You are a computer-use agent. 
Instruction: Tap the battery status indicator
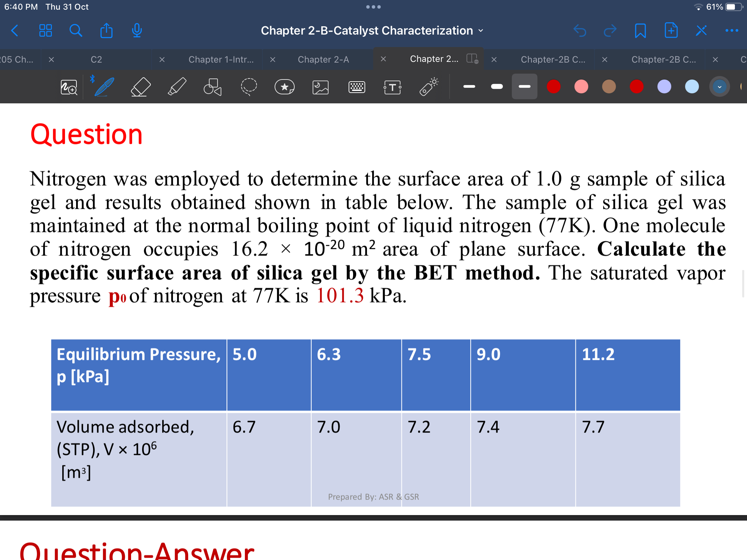tap(734, 7)
